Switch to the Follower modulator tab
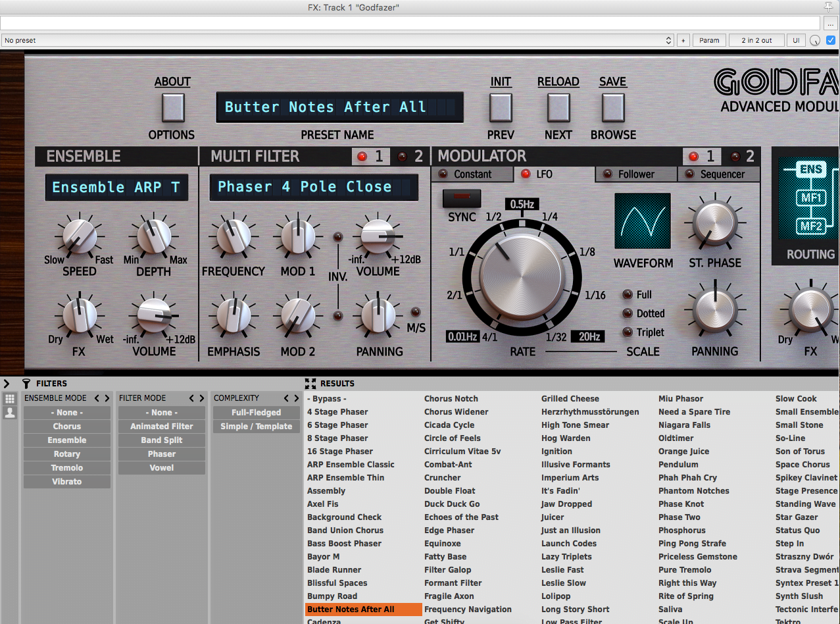The height and width of the screenshot is (624, 840). (x=636, y=174)
